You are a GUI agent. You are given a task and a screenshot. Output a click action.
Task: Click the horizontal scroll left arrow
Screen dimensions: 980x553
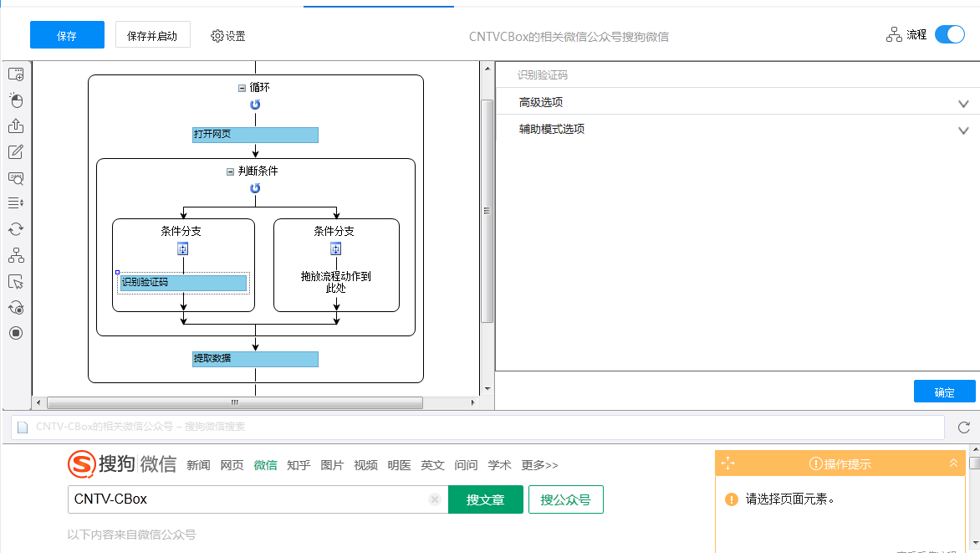(38, 403)
